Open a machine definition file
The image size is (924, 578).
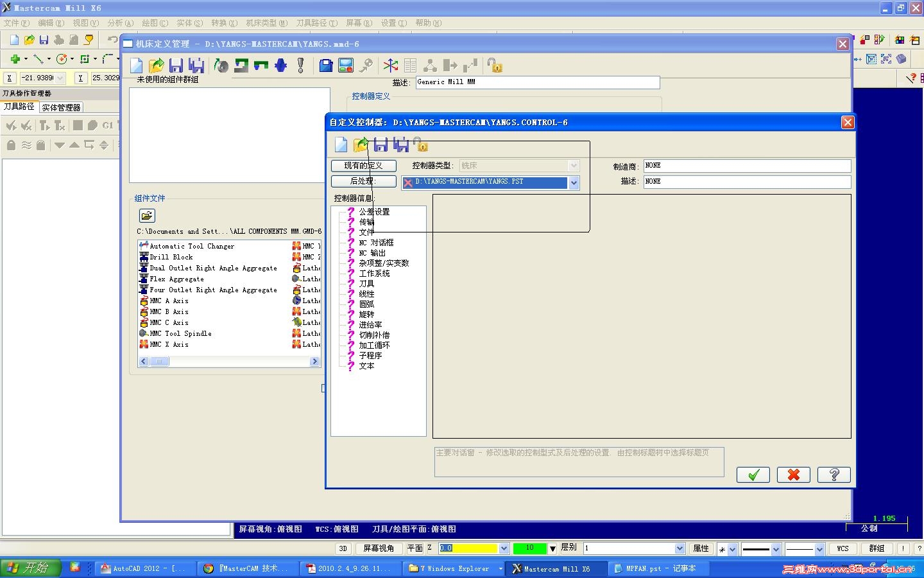pyautogui.click(x=156, y=66)
